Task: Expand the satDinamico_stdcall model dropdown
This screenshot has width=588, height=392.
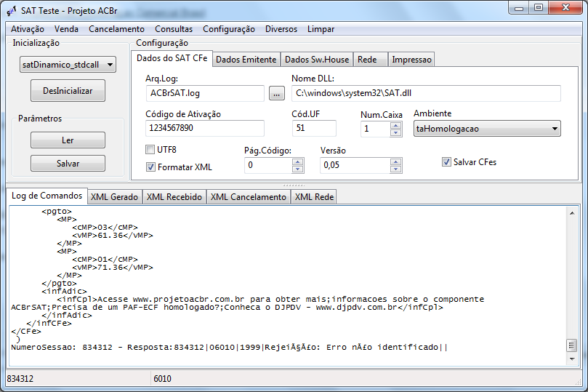Action: coord(68,65)
